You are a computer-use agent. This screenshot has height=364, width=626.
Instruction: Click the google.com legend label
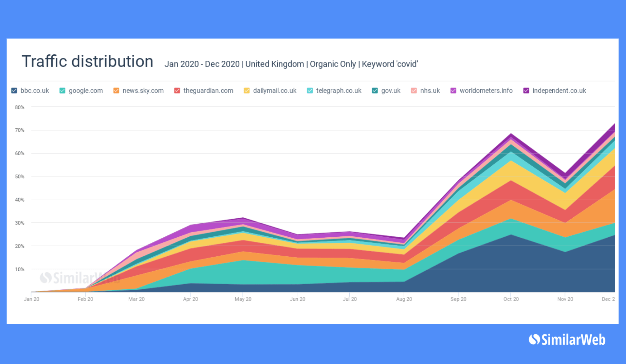(x=86, y=91)
